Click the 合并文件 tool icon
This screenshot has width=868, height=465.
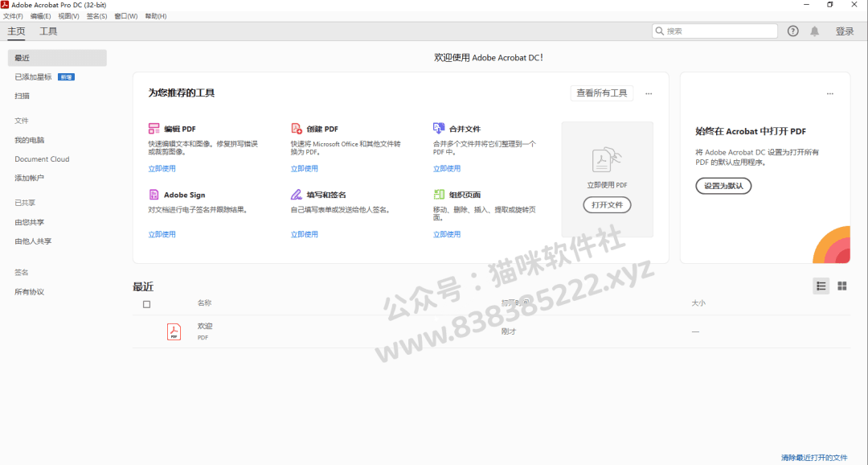[x=439, y=129]
